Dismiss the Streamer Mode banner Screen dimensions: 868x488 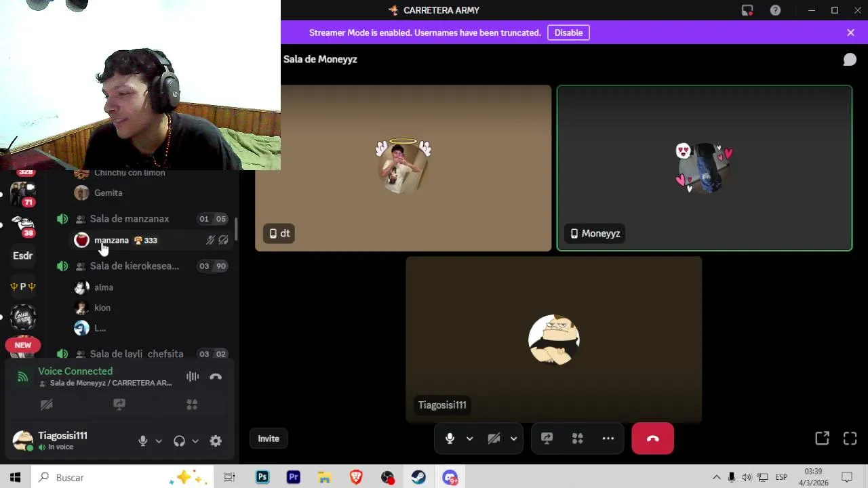[x=850, y=33]
